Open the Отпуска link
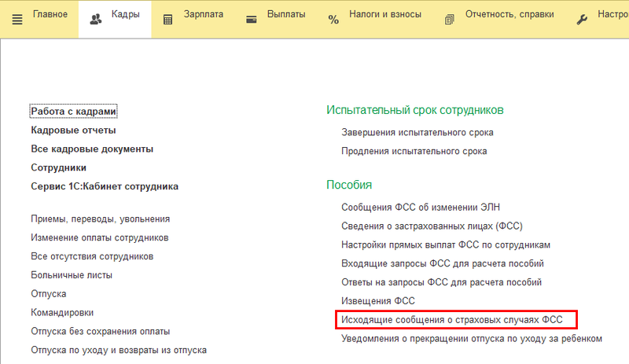The width and height of the screenshot is (629, 364). pyautogui.click(x=49, y=294)
